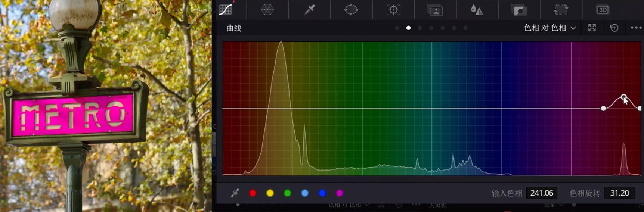This screenshot has width=644, height=212.
Task: Select the left anchor point of the curve bump
Action: point(603,108)
